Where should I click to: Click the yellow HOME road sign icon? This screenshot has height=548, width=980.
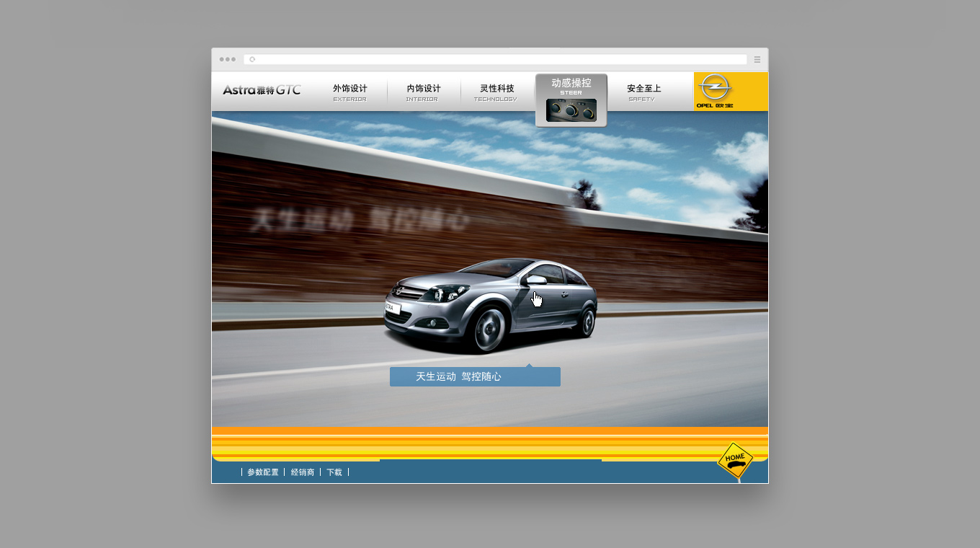point(735,460)
